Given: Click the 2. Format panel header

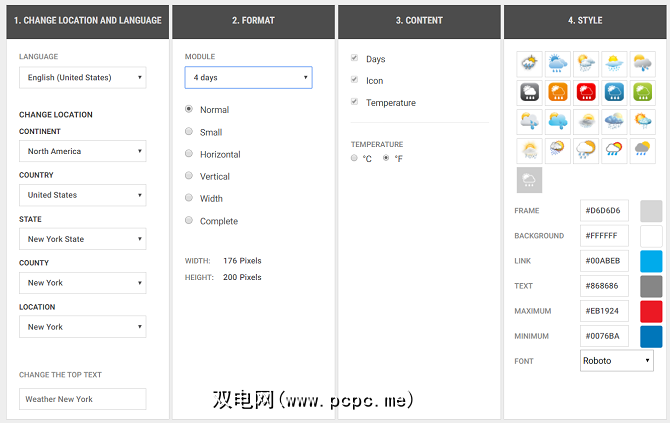Looking at the screenshot, I should click(x=253, y=21).
